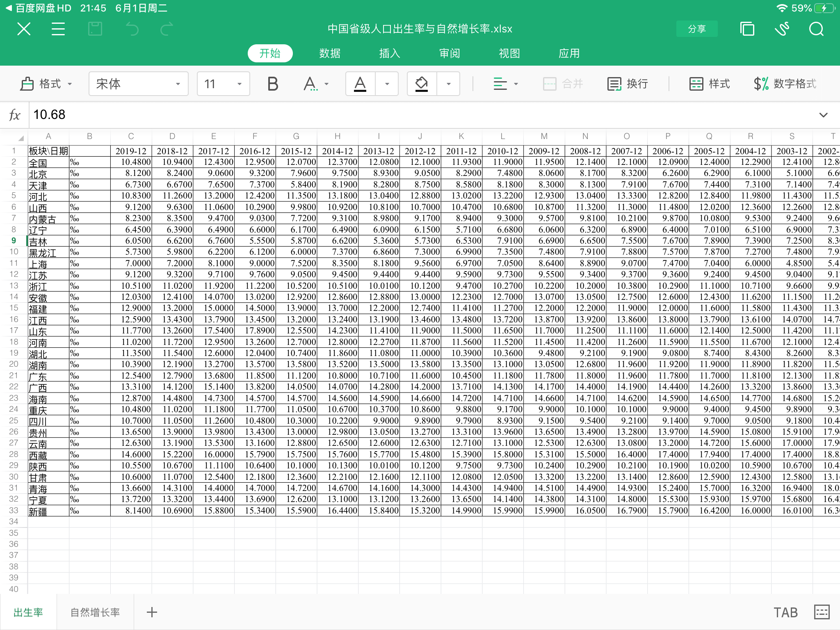Click the 分享 share button

pyautogui.click(x=697, y=29)
